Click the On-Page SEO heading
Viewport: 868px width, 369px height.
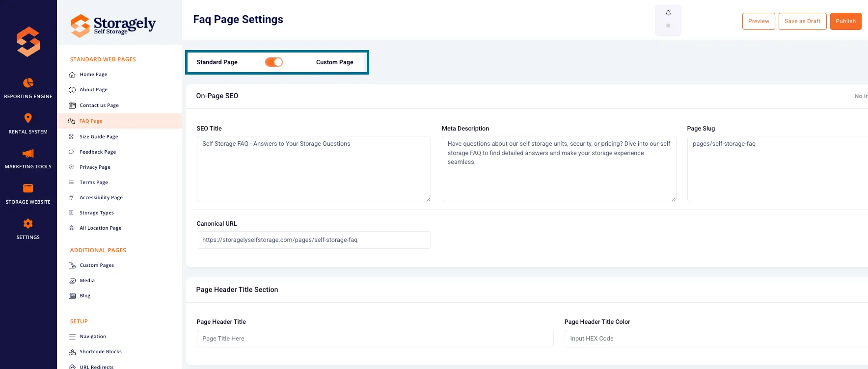[x=217, y=96]
